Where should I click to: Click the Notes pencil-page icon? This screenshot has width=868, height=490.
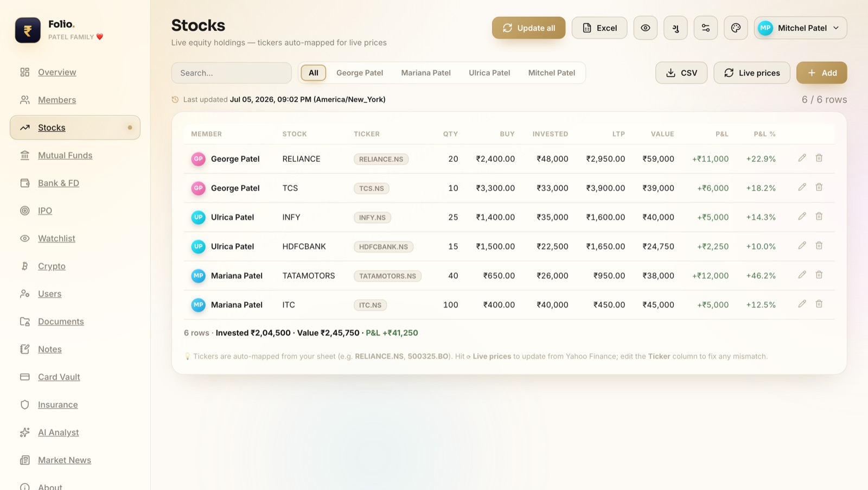pyautogui.click(x=25, y=349)
